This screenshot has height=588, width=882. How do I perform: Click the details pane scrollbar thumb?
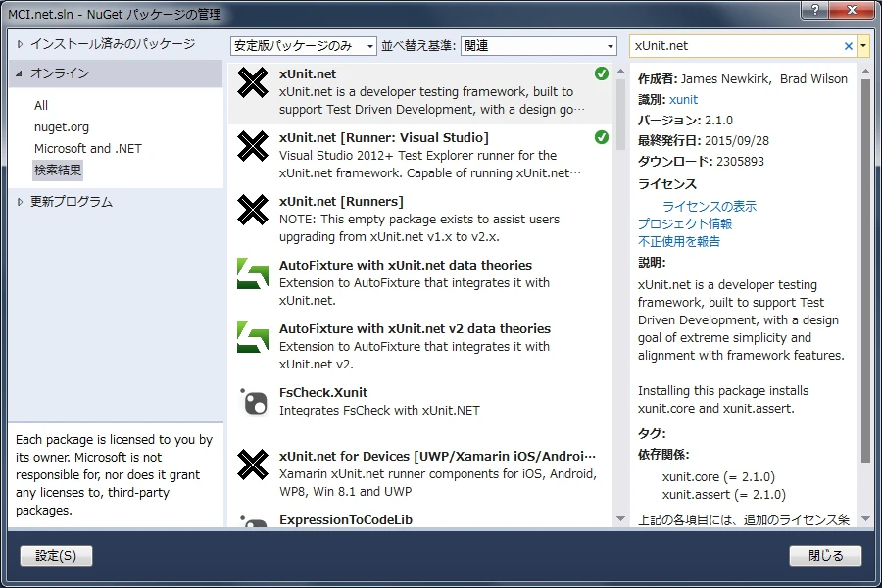coord(866,270)
